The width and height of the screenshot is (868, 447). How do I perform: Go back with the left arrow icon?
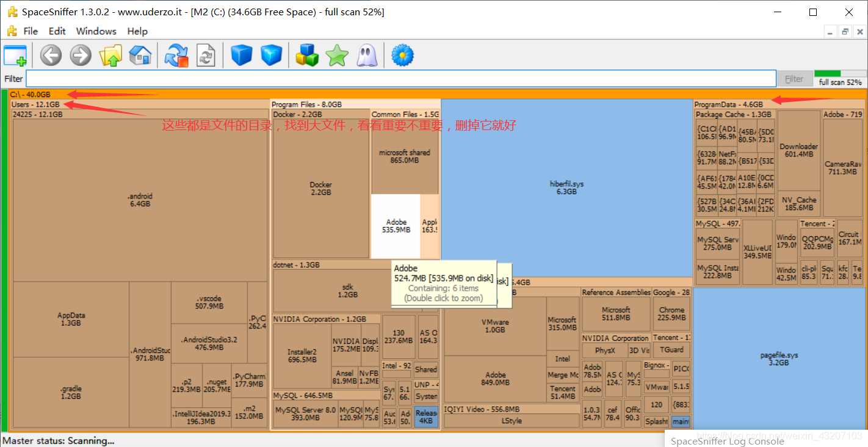(x=51, y=56)
